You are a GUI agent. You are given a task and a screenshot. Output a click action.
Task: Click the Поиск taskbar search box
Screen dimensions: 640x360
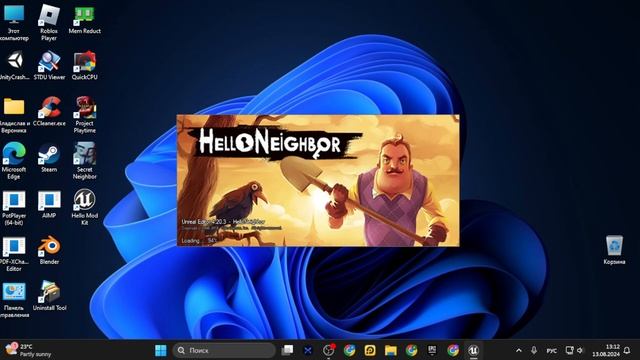pos(224,350)
